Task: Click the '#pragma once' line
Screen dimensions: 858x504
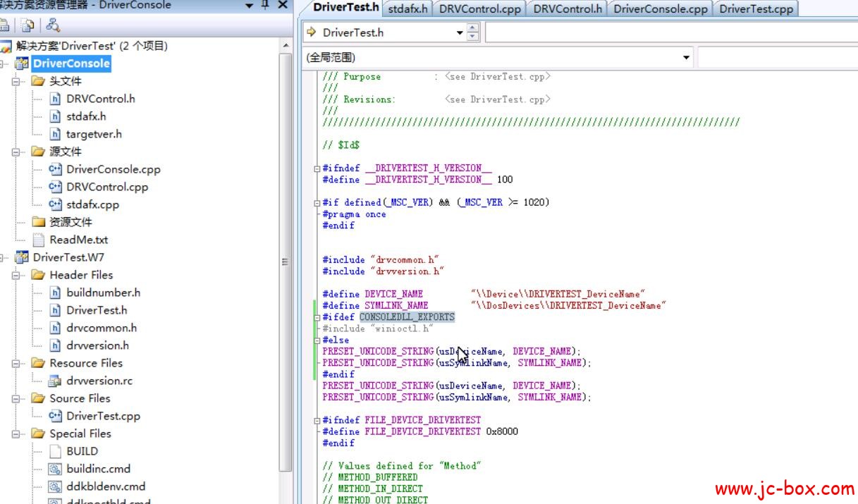Action: point(355,214)
